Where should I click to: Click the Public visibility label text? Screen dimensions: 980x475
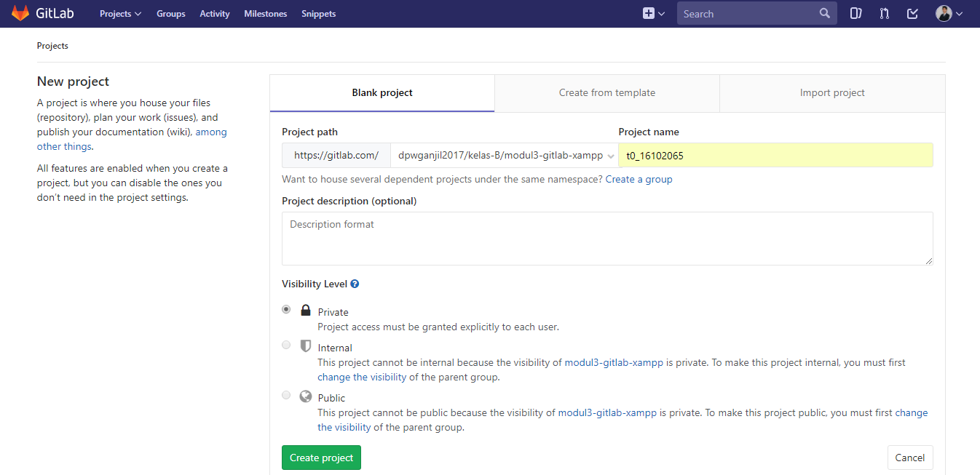pyautogui.click(x=332, y=398)
